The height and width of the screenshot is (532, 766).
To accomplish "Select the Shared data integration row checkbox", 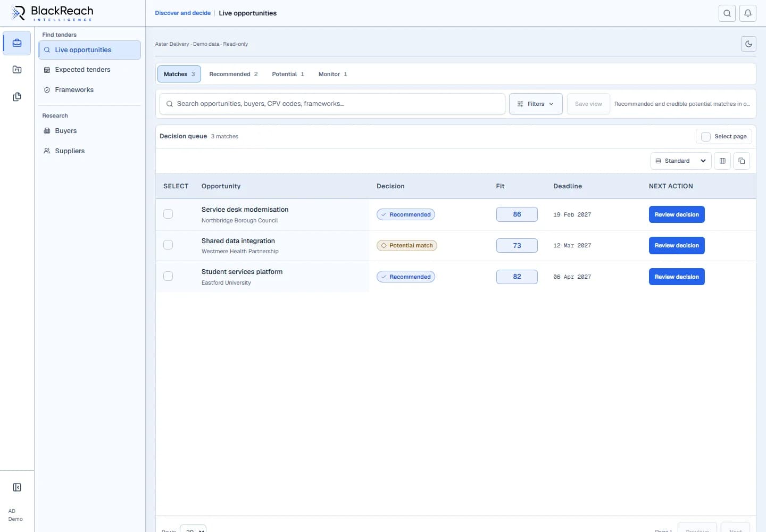I will tap(168, 245).
